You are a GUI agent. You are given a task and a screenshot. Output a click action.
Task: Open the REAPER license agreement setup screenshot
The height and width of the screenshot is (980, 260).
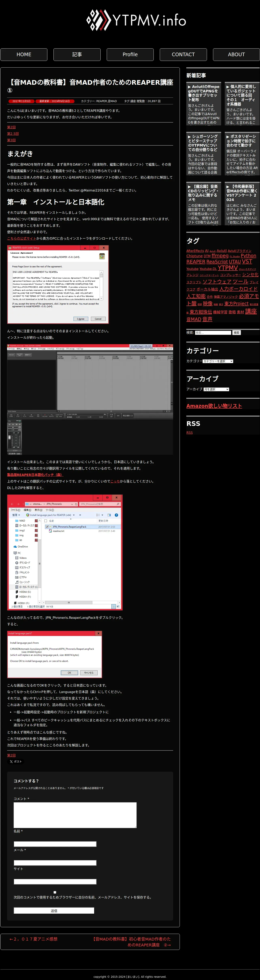coord(58,285)
